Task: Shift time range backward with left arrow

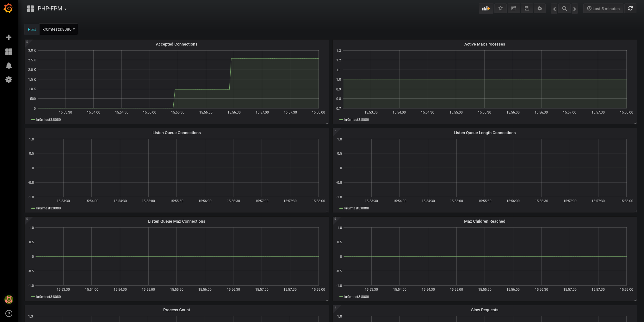Action: tap(554, 9)
